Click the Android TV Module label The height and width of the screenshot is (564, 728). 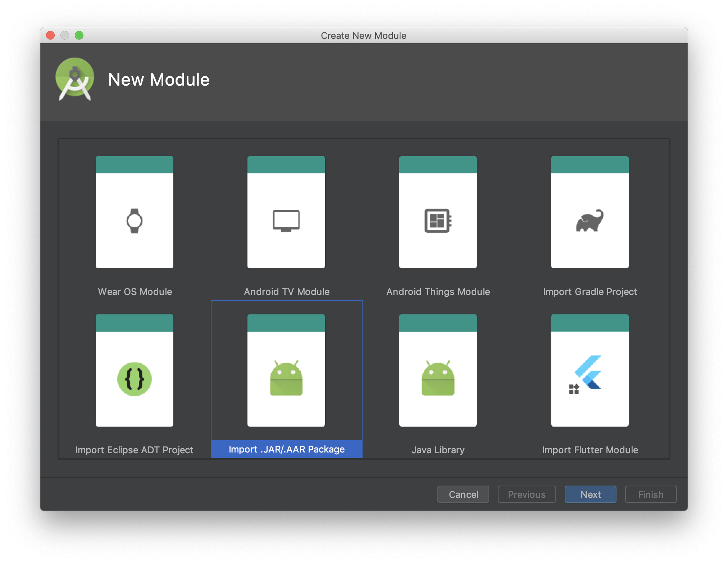click(x=287, y=292)
